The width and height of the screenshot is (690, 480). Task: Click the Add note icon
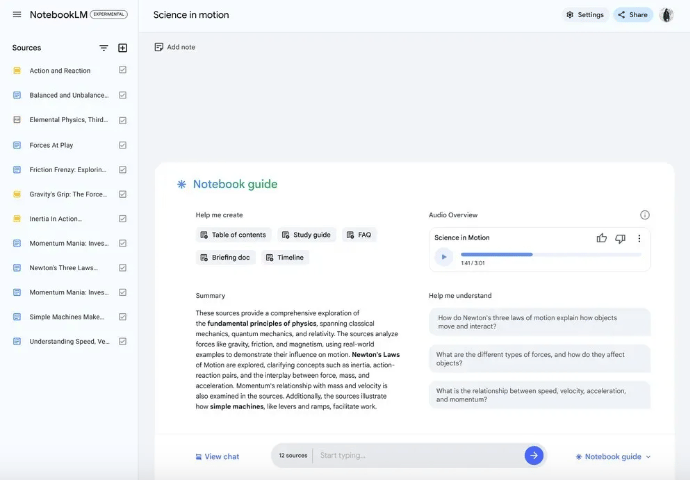[159, 47]
